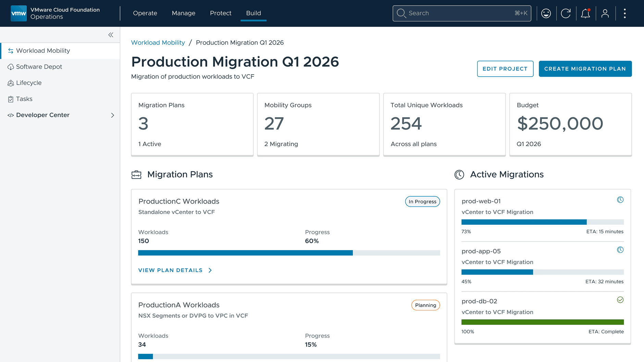This screenshot has height=362, width=644.
Task: Go to the Protect tab
Action: (x=221, y=13)
